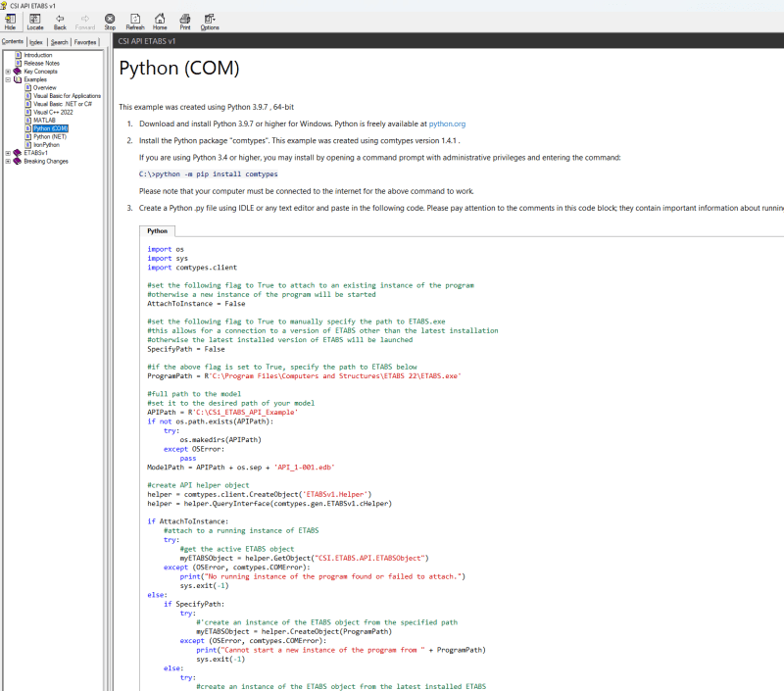This screenshot has height=691, width=784.
Task: Click 'This example was created using Python 3.9.7' text
Action: tap(206, 107)
